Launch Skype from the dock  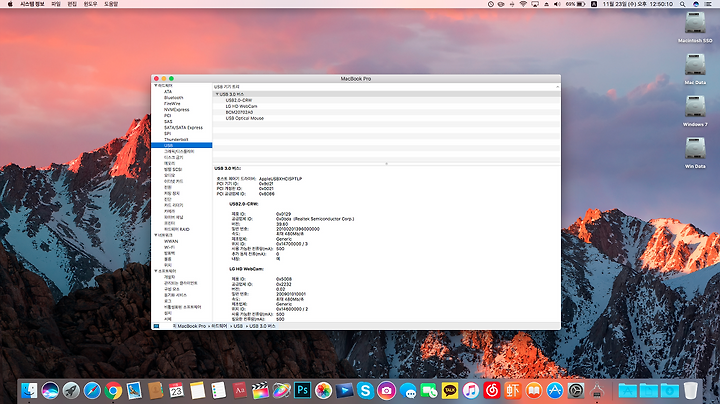[366, 391]
